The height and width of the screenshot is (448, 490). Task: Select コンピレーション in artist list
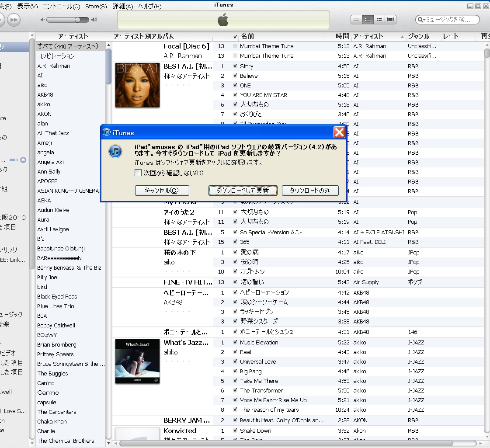coord(71,56)
